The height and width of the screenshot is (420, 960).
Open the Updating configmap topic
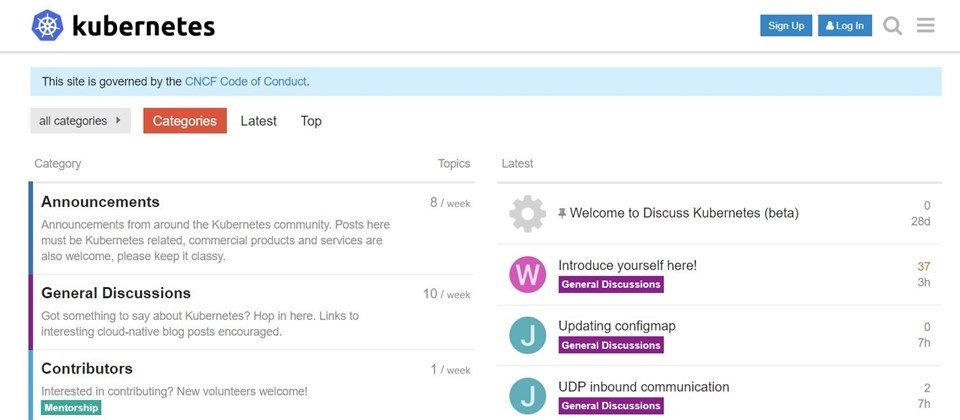617,326
